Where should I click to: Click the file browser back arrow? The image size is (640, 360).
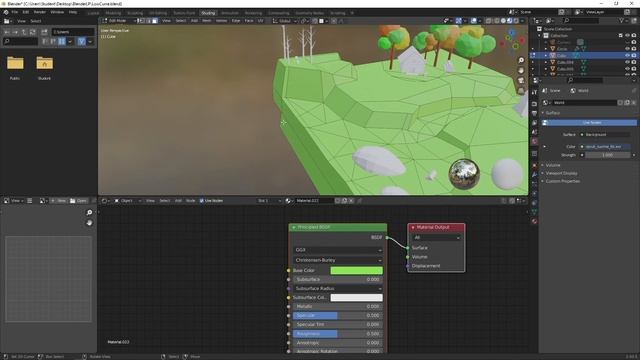pos(7,32)
